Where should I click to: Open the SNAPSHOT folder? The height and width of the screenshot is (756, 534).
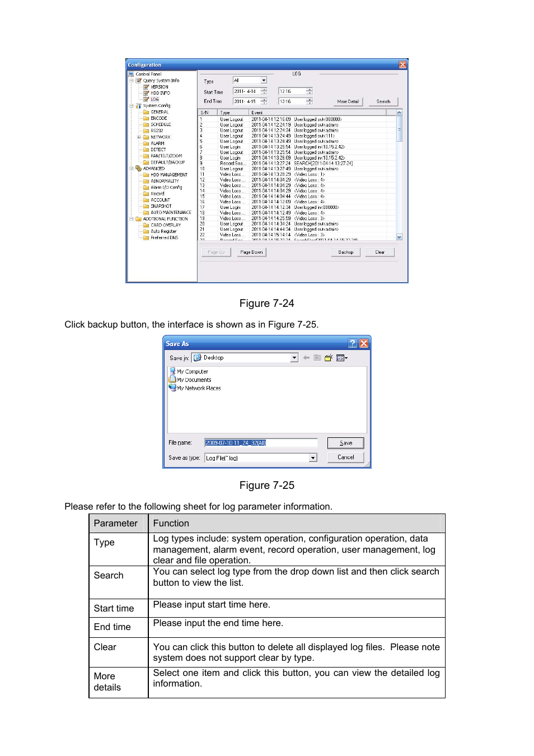(x=161, y=206)
